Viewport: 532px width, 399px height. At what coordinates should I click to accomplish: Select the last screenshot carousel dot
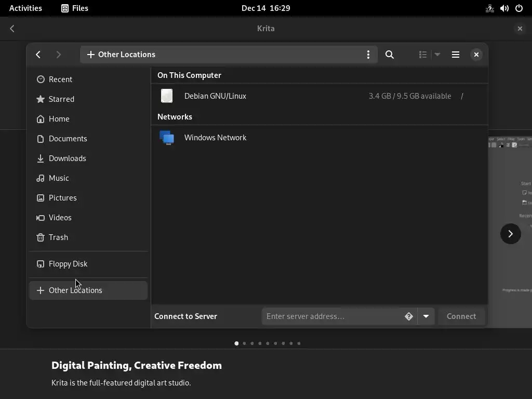(299, 343)
